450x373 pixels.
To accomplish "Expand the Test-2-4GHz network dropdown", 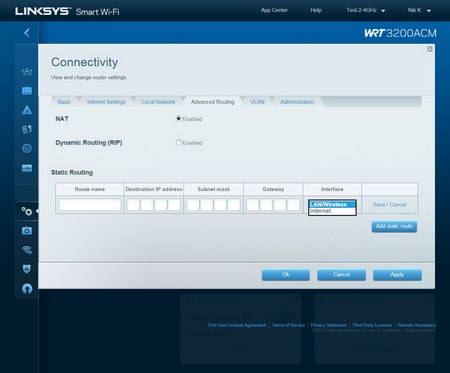I will 366,10.
